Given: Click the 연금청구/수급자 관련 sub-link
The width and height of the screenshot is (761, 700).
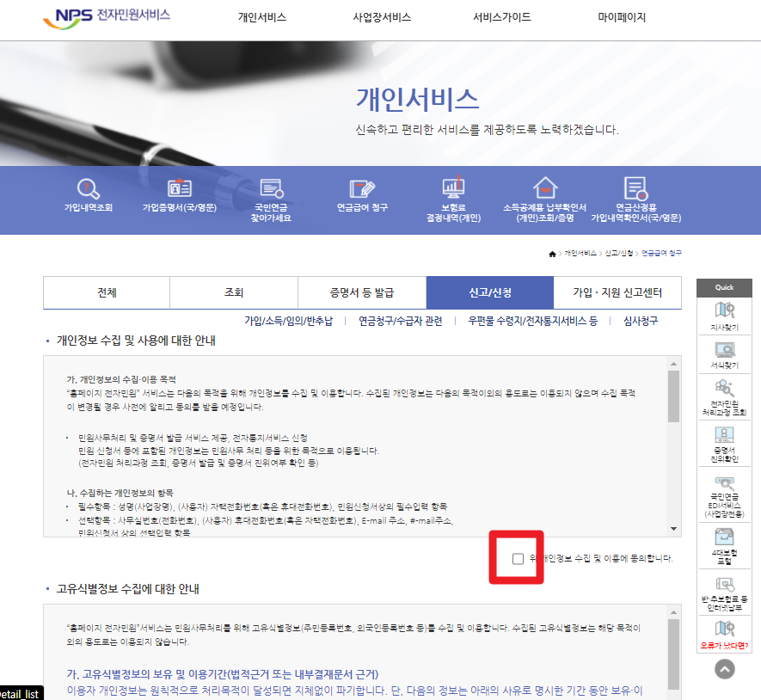Looking at the screenshot, I should (x=401, y=321).
